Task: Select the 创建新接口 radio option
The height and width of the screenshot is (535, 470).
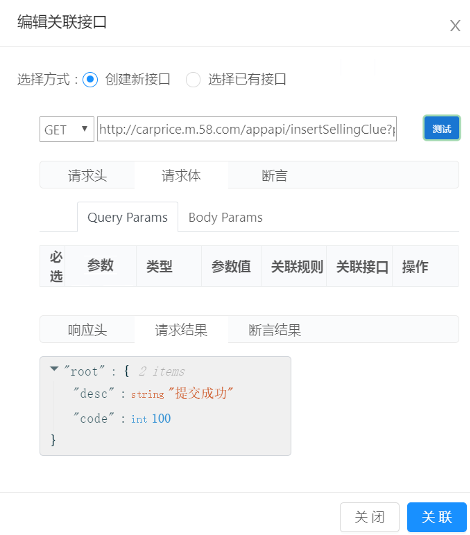Action: pos(90,79)
